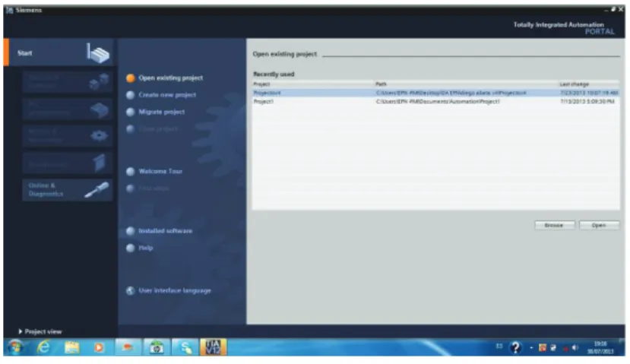Click the bullet beside Welcome Tour
This screenshot has height=364, width=630.
pyautogui.click(x=131, y=172)
